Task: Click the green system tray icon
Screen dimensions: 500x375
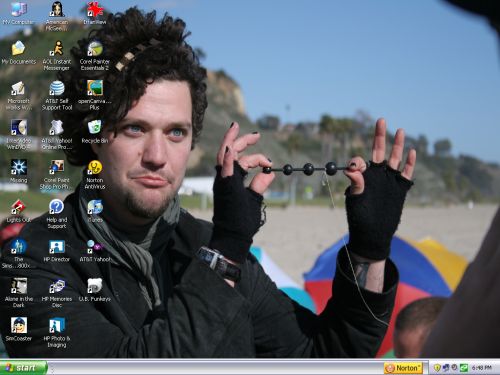Action: [x=464, y=368]
